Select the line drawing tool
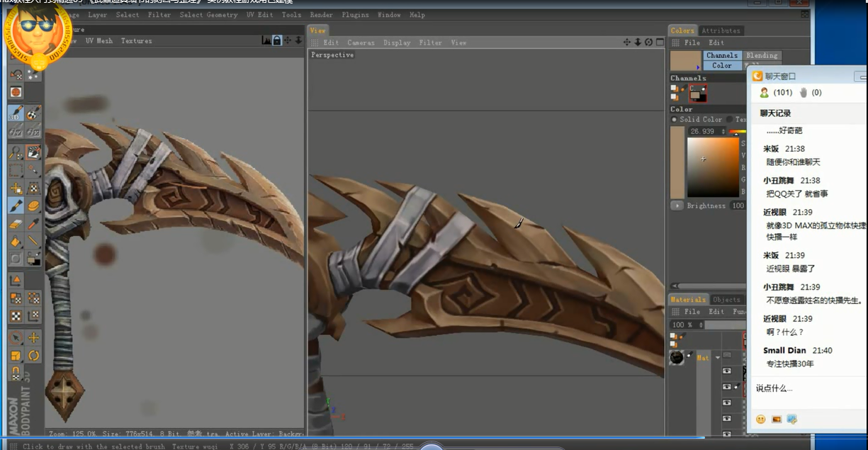The image size is (868, 450). point(33,242)
